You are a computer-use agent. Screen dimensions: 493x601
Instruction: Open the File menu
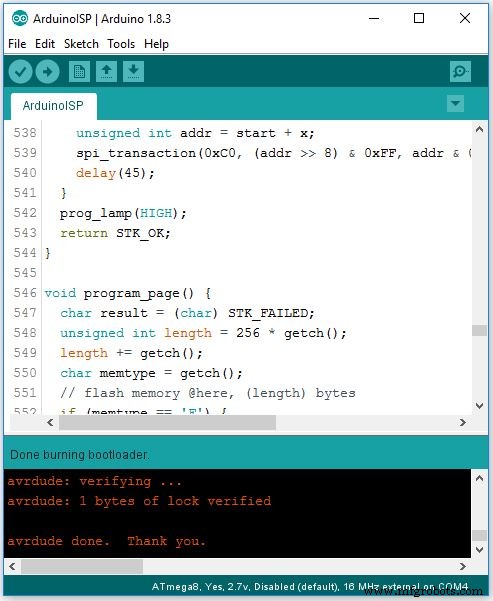(x=17, y=44)
